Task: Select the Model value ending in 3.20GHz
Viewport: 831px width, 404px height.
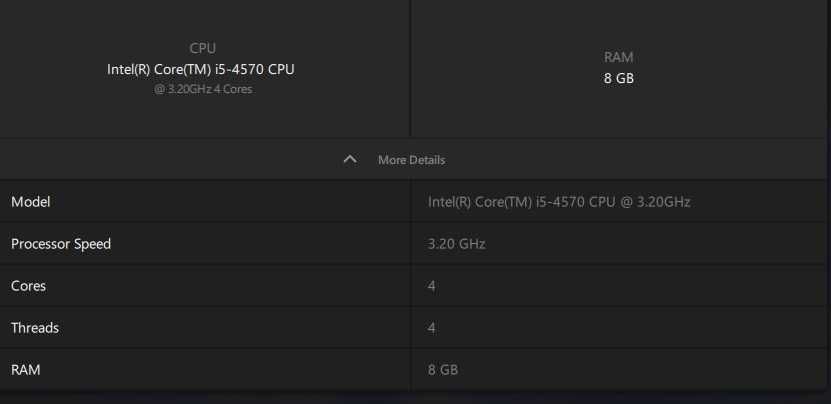Action: [559, 202]
